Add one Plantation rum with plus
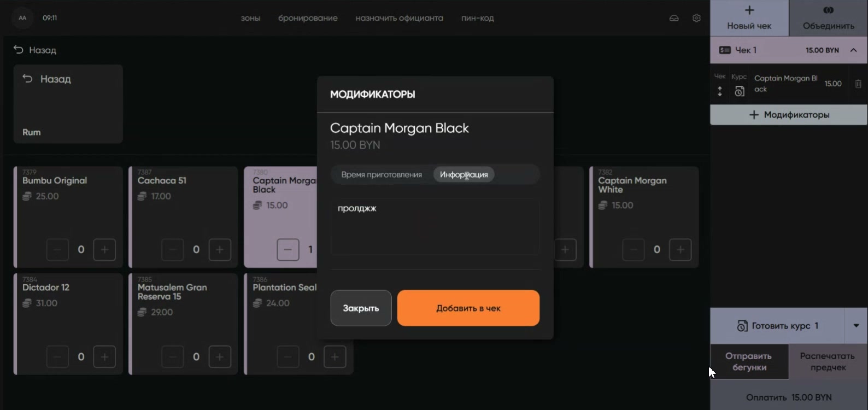The image size is (868, 410). (335, 357)
